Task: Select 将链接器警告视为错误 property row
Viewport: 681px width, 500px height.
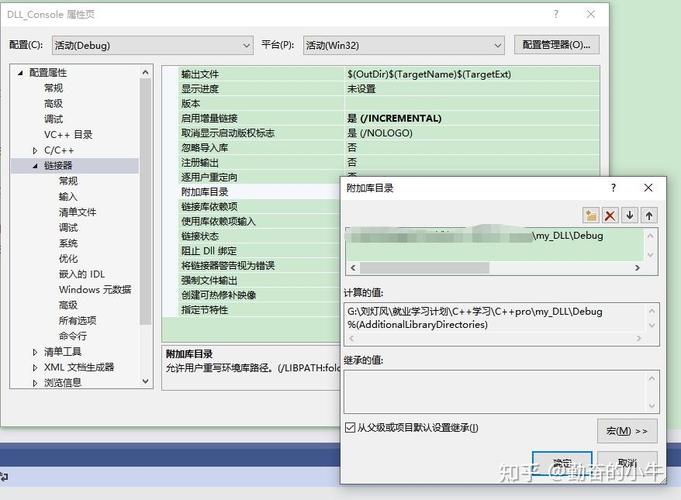Action: click(x=260, y=266)
